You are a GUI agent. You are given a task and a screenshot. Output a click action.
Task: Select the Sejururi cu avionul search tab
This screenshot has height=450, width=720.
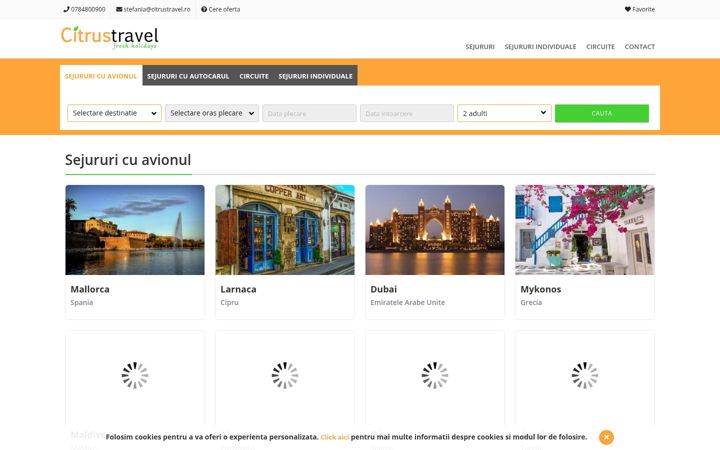(x=101, y=76)
